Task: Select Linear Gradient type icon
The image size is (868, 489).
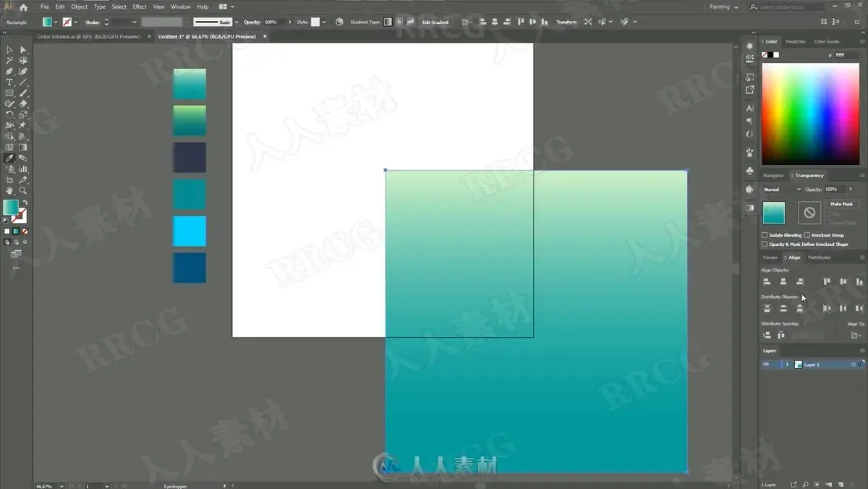Action: (388, 22)
